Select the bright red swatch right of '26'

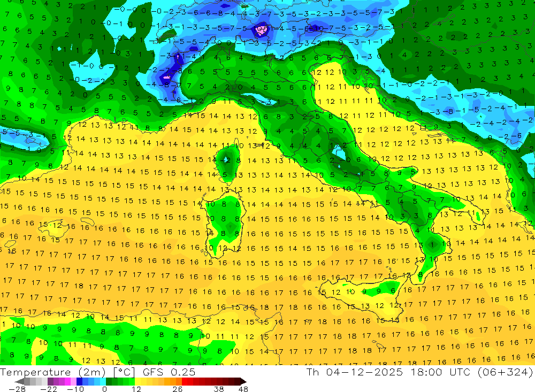click(x=185, y=381)
